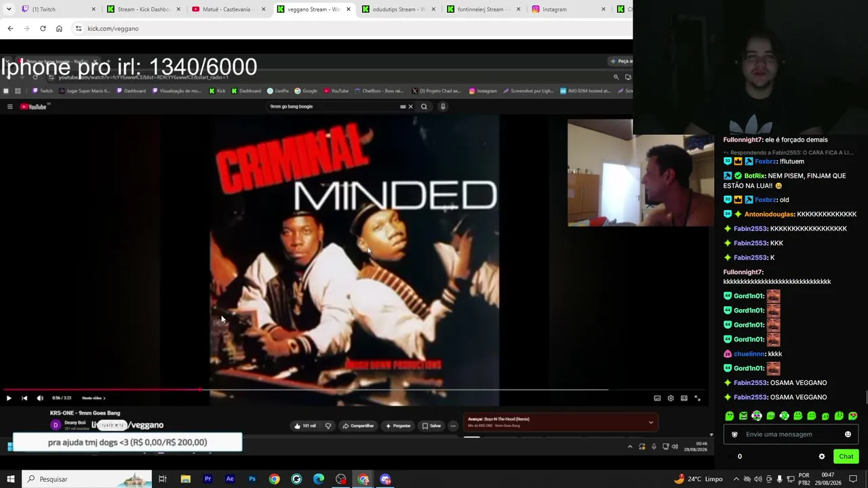Close the (1) Twitch tab
Image resolution: width=868 pixels, height=488 pixels.
click(x=94, y=9)
